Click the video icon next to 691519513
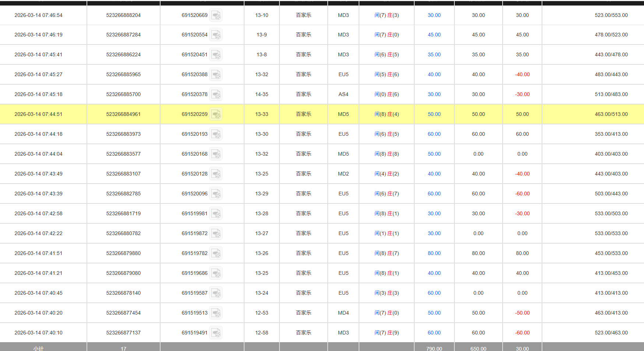 tap(216, 313)
